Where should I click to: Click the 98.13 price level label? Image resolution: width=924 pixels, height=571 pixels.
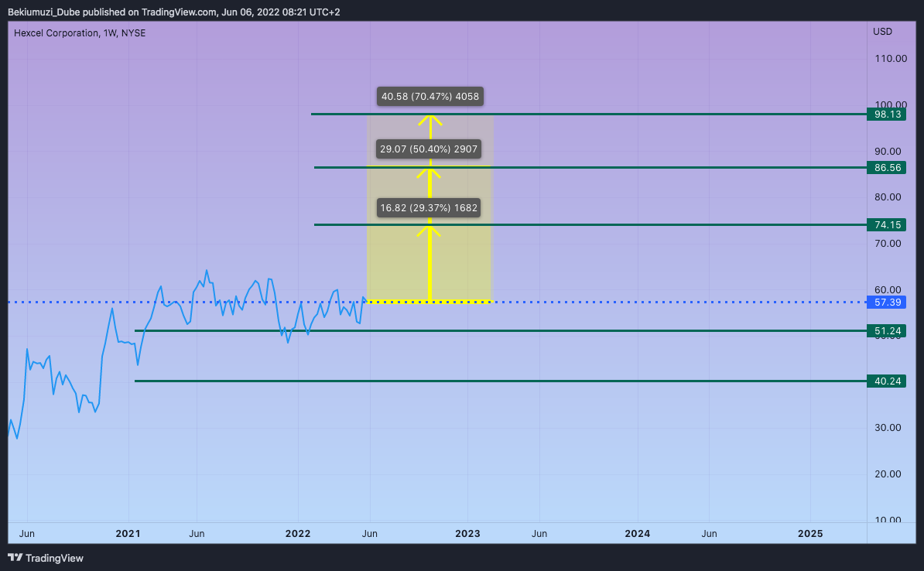886,115
